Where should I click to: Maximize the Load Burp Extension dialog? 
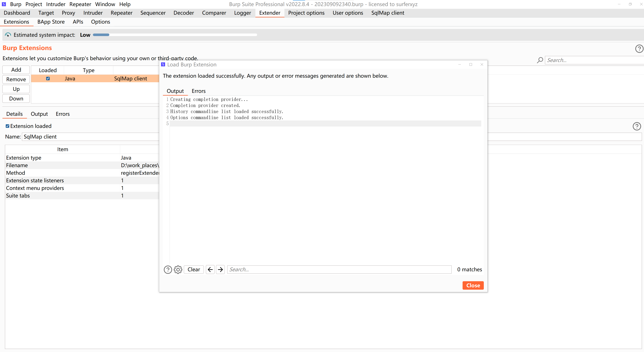470,65
